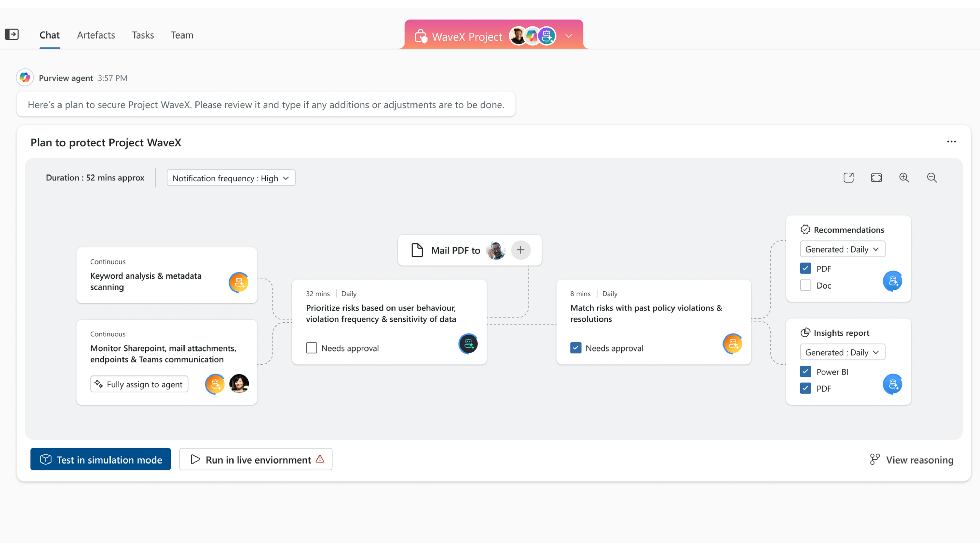Screen dimensions: 980x551
Task: Click the Purview agent logo
Action: (25, 78)
